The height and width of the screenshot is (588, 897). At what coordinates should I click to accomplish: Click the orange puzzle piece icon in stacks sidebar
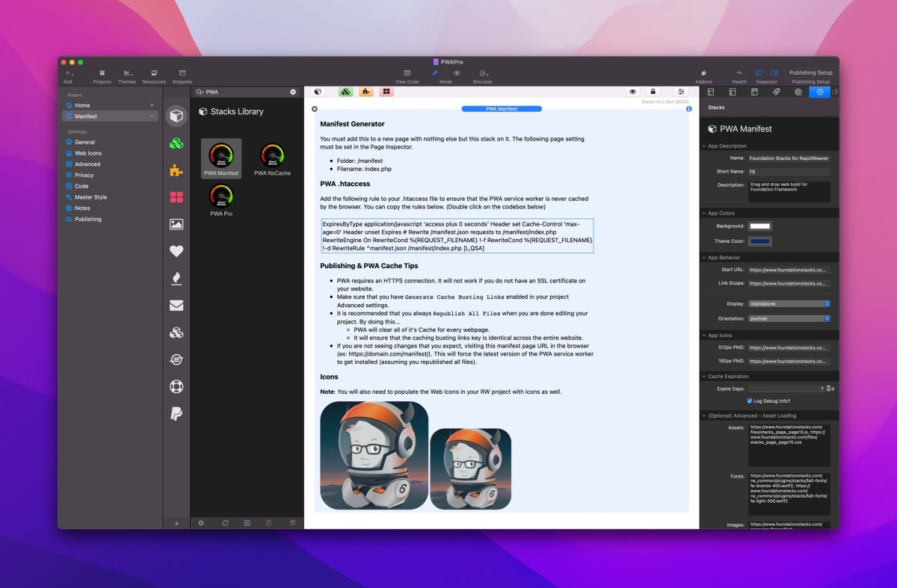tap(176, 170)
